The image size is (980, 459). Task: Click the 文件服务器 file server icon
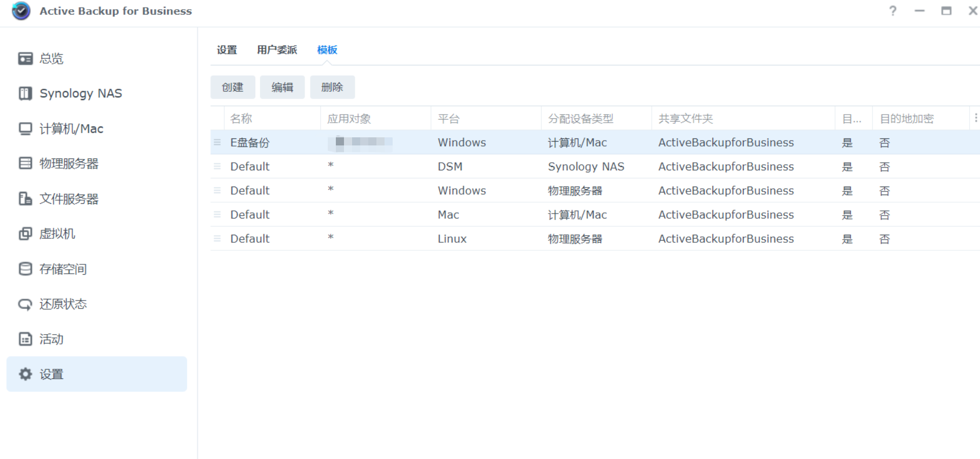(x=25, y=198)
